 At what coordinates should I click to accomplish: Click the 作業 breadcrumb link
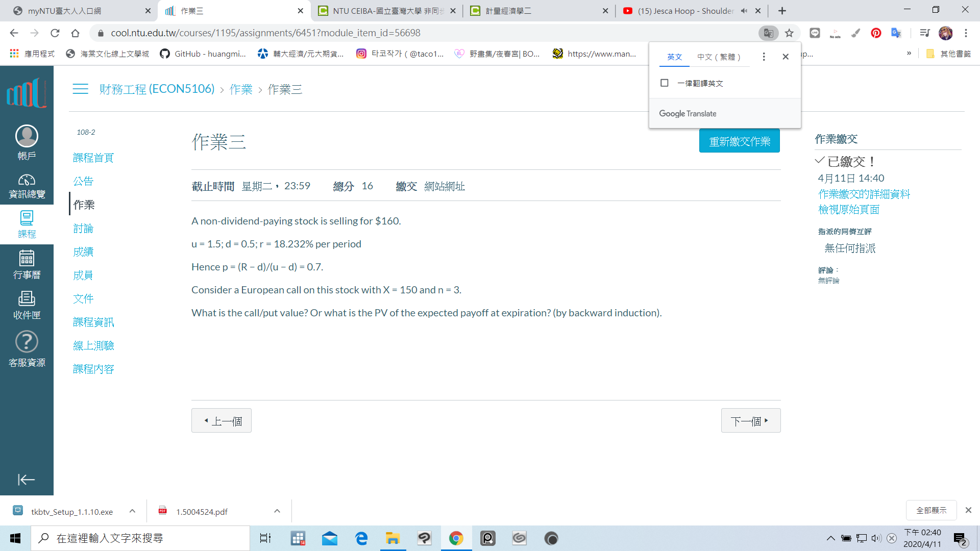click(241, 89)
